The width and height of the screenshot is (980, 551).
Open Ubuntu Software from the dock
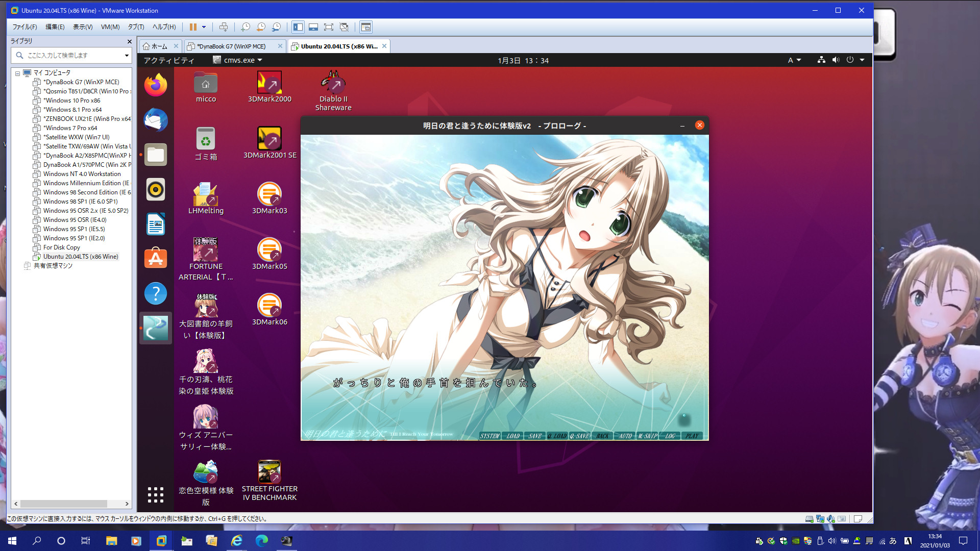pos(156,259)
